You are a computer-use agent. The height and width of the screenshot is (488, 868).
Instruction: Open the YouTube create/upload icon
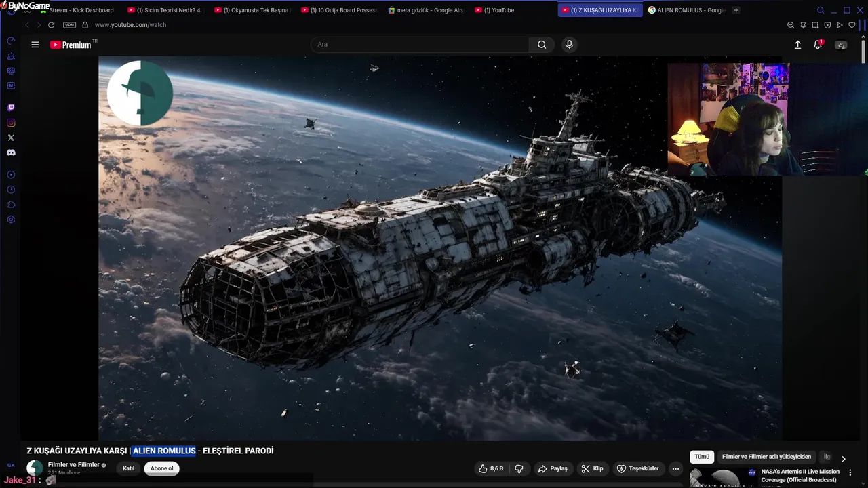[x=797, y=45]
